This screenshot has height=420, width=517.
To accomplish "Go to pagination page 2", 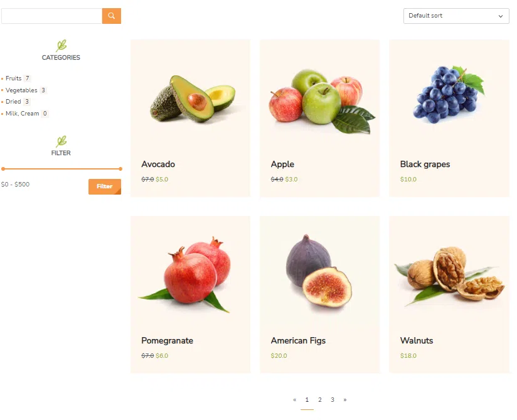I will pyautogui.click(x=320, y=399).
